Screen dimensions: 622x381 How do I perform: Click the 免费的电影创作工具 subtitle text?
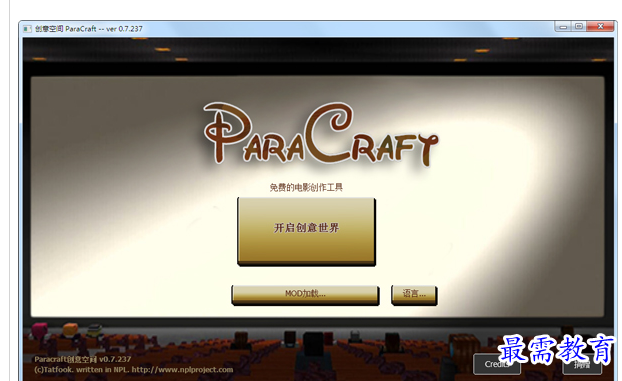coord(306,187)
